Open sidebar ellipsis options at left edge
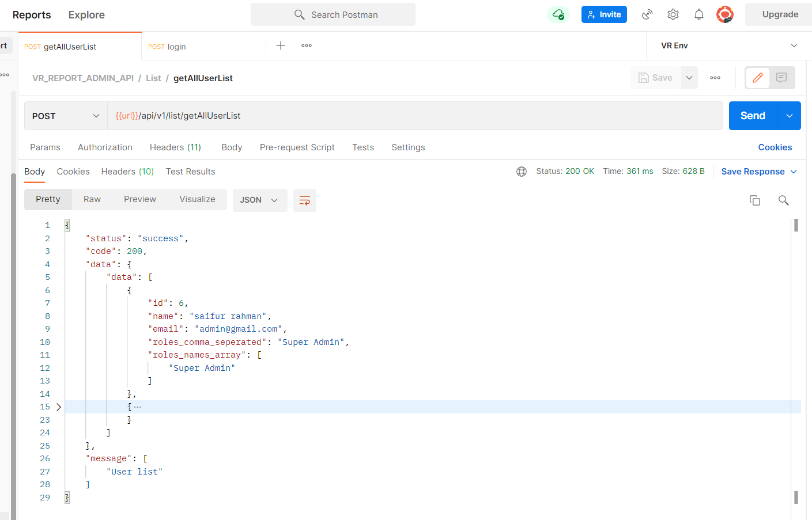Viewport: 812px width, 520px height. point(5,75)
